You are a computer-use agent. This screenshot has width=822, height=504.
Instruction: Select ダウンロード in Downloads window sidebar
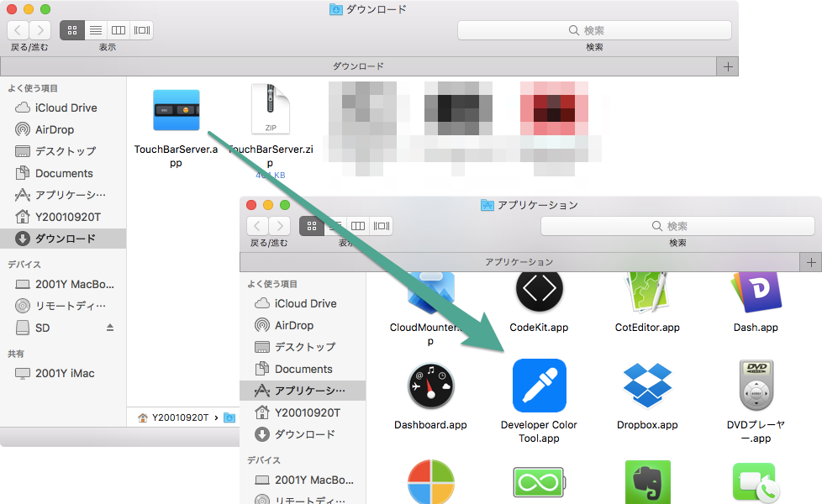[63, 239]
